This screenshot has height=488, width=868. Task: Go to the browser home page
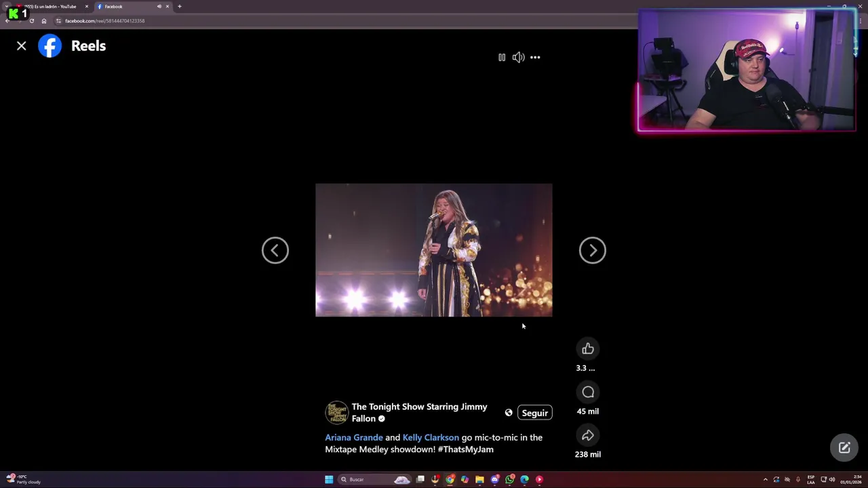point(44,21)
